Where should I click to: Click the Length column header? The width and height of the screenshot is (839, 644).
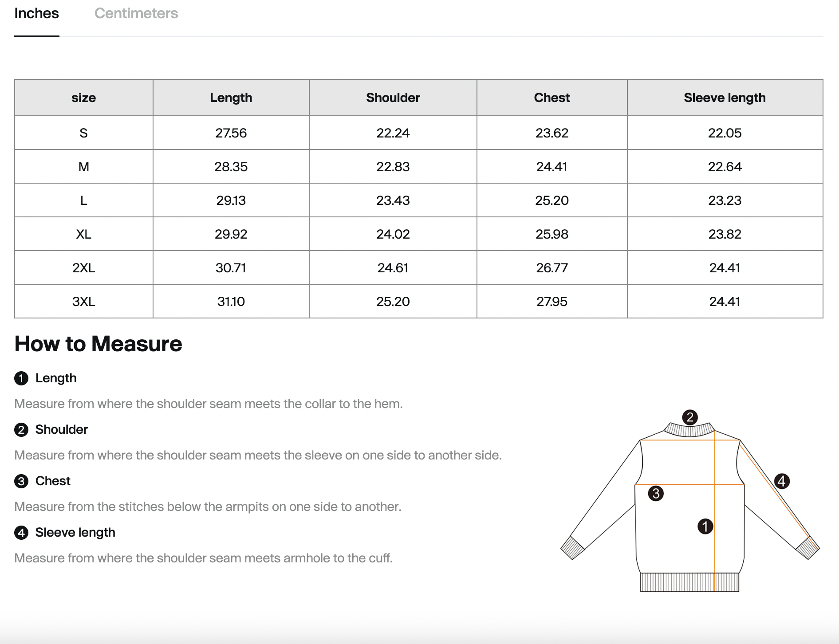pos(231,98)
